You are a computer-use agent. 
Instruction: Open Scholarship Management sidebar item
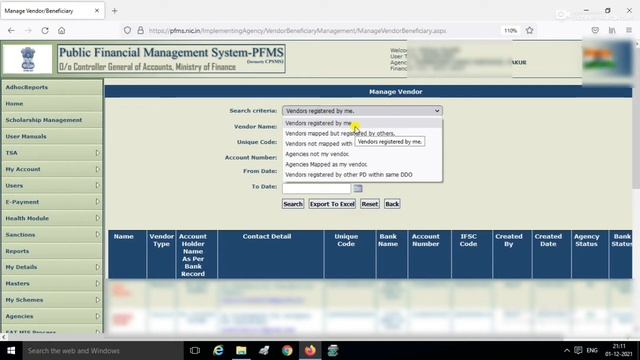click(x=52, y=120)
